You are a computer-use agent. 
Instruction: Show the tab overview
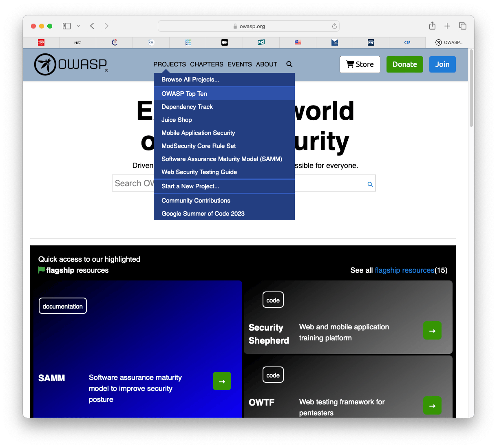point(462,26)
